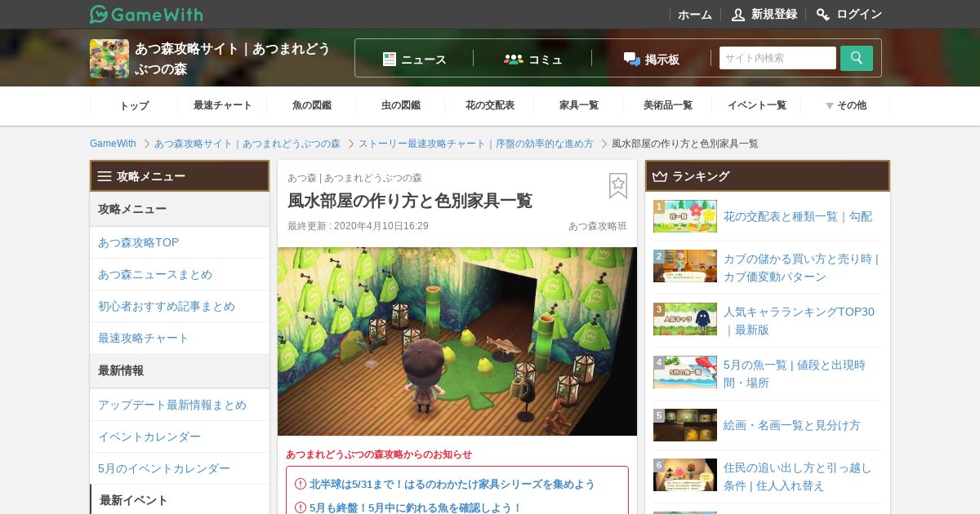Open ranking カブの儲かる買い方と売り時
This screenshot has height=514, width=980.
click(801, 268)
